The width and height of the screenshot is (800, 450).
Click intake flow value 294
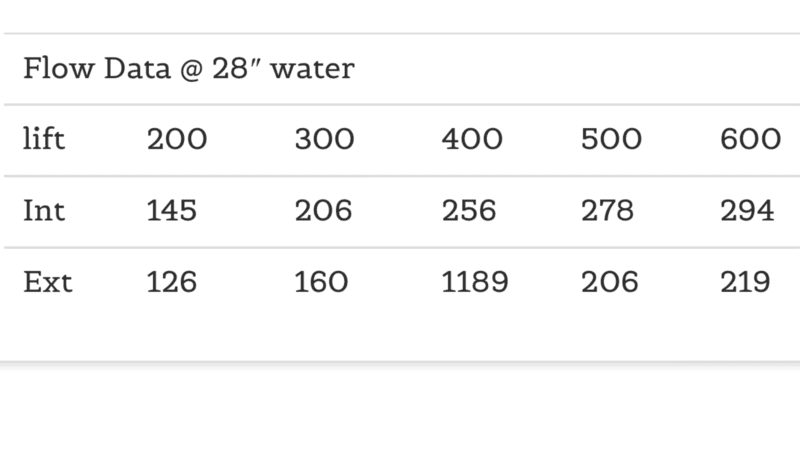coord(747,211)
